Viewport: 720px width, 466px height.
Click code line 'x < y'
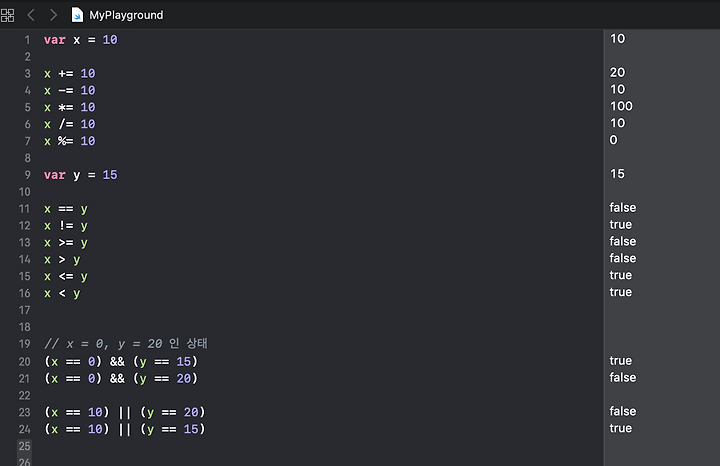click(x=62, y=293)
